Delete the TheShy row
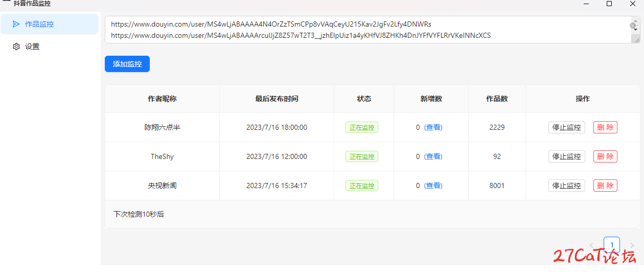The height and width of the screenshot is (277, 644). coord(605,156)
